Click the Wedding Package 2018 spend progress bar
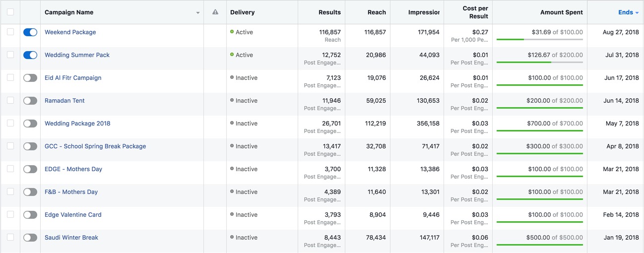644x253 pixels. tap(540, 130)
